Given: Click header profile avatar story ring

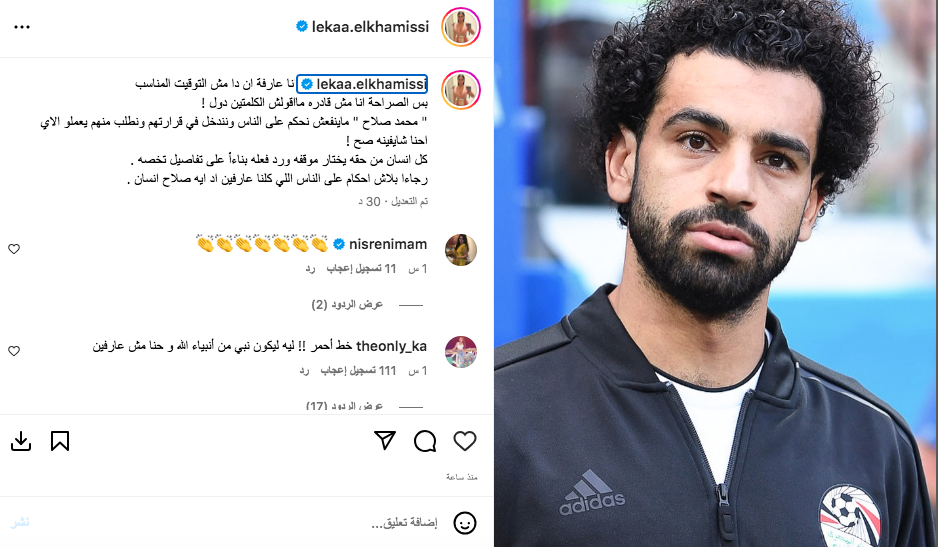Looking at the screenshot, I should coord(461,27).
